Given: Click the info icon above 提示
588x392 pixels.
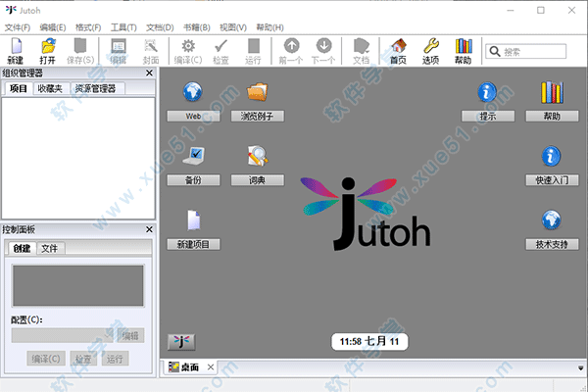Looking at the screenshot, I should pos(487,92).
